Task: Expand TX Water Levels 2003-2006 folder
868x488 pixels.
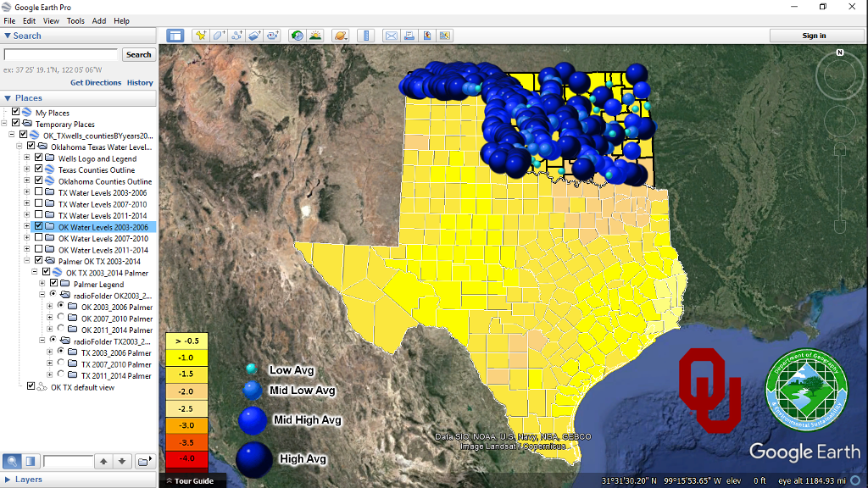Action: pyautogui.click(x=27, y=192)
